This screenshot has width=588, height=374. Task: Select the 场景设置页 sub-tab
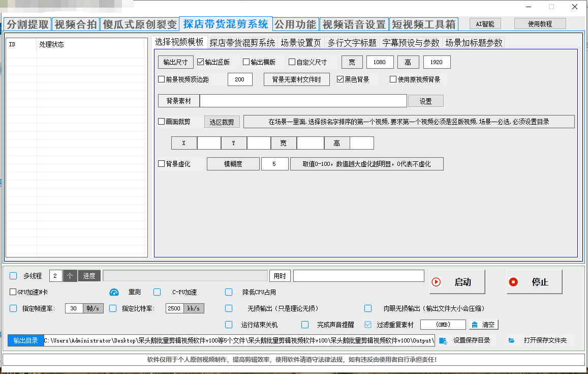click(300, 43)
